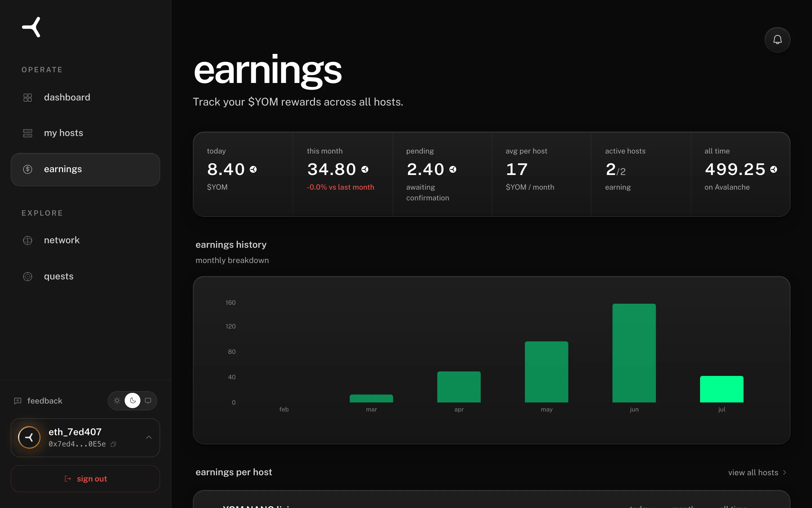The height and width of the screenshot is (508, 812).
Task: Click the jun bar in earnings chart
Action: pyautogui.click(x=634, y=353)
